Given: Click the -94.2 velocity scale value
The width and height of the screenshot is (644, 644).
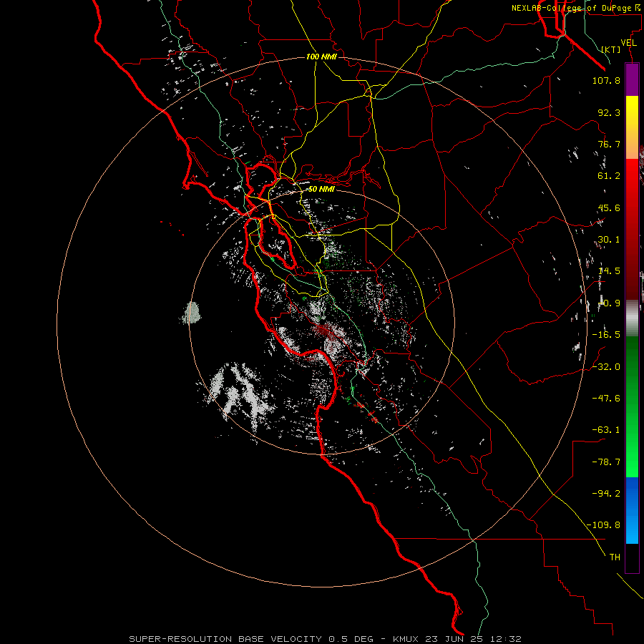Looking at the screenshot, I should (x=606, y=494).
